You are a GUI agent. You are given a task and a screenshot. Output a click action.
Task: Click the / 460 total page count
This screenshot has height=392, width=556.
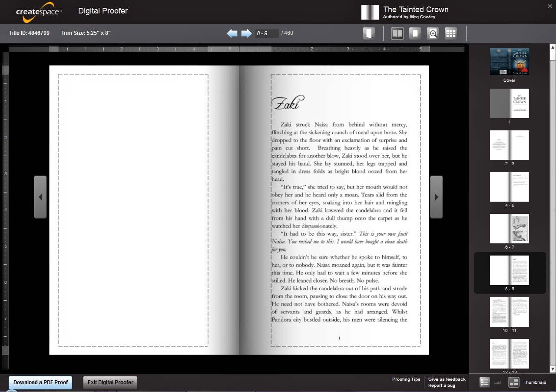click(287, 33)
